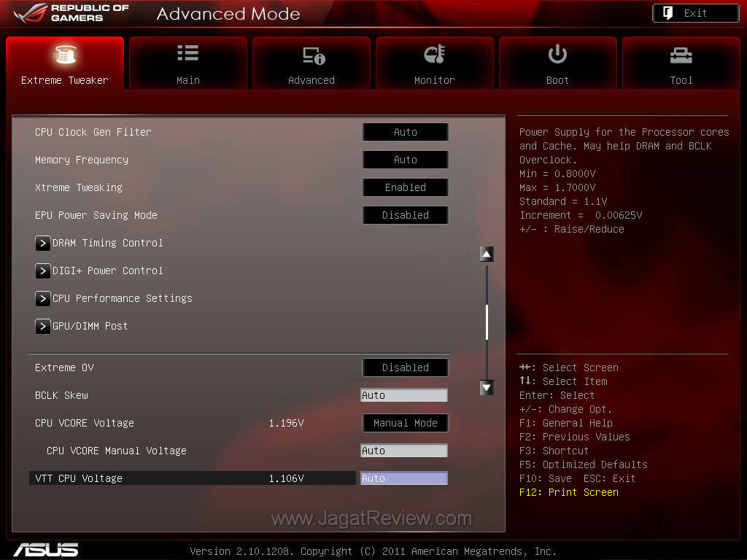This screenshot has width=747, height=560.
Task: Open CPU Clock Gen Filter Auto option
Action: [x=405, y=132]
